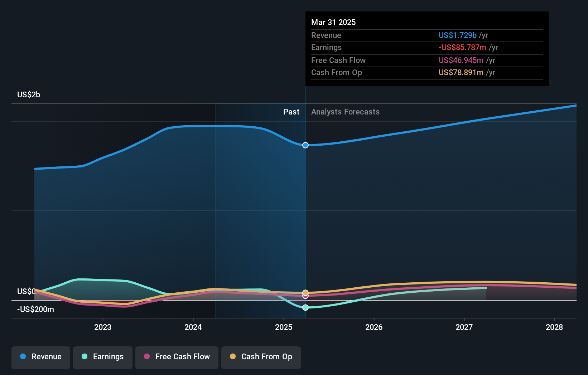Click the -US$85.787m earnings value
Viewport: 588px width, 375px height.
[462, 47]
